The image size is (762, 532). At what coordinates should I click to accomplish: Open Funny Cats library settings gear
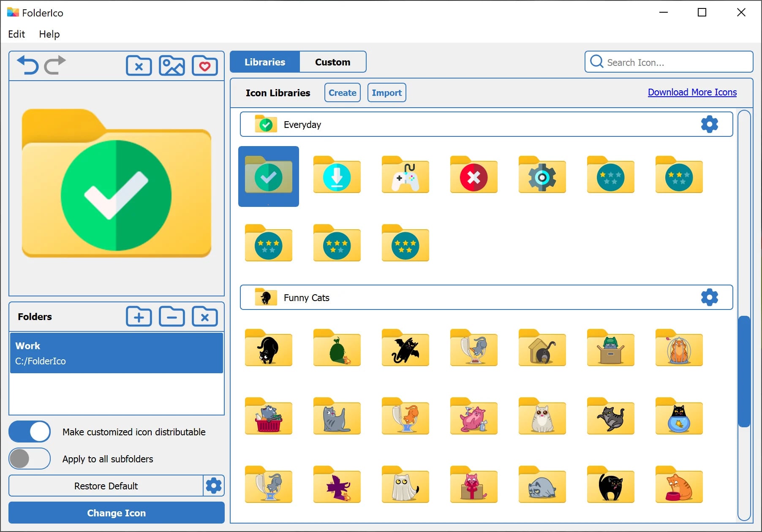click(709, 297)
